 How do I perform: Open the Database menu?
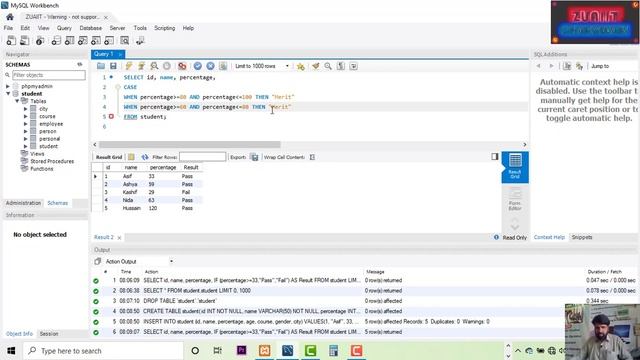pos(91,28)
